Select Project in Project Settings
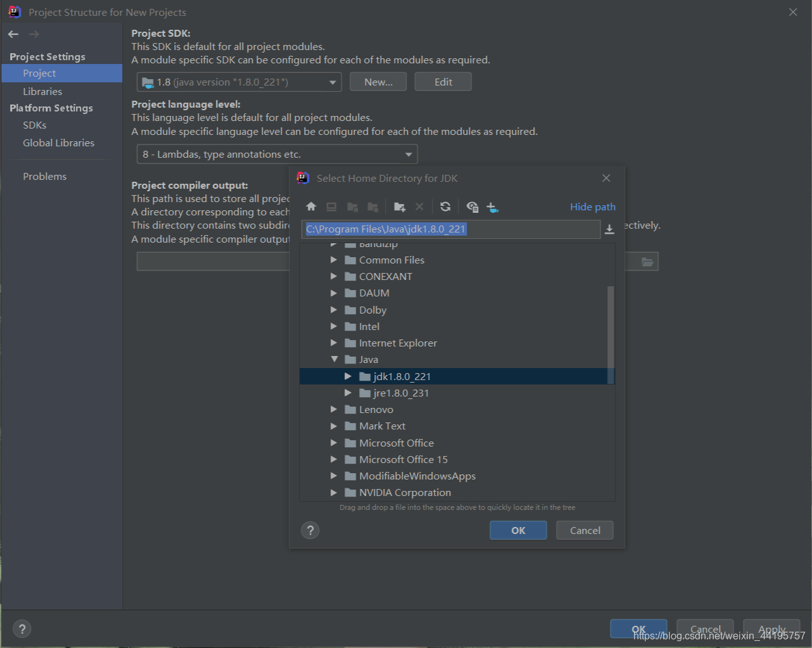812x648 pixels. [61, 73]
